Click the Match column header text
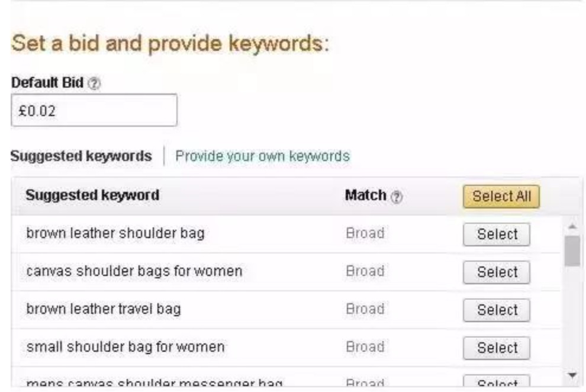This screenshot has width=586, height=392. pos(365,195)
